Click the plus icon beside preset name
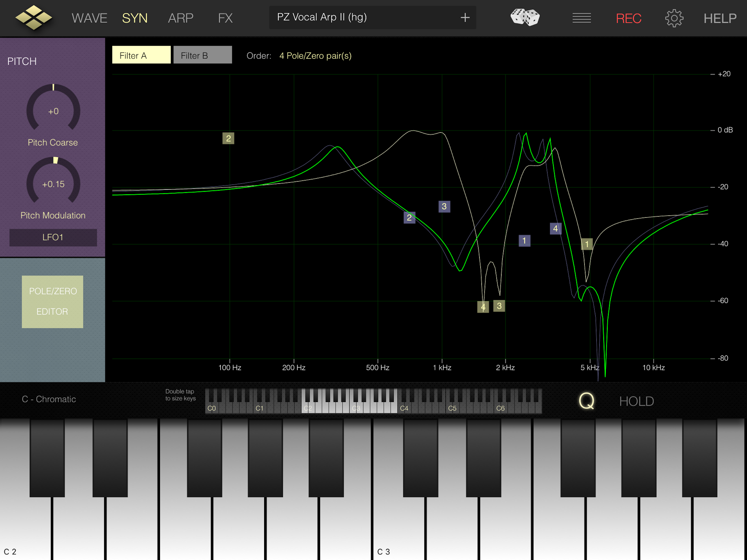Screen dimensions: 747x560 [x=465, y=17]
